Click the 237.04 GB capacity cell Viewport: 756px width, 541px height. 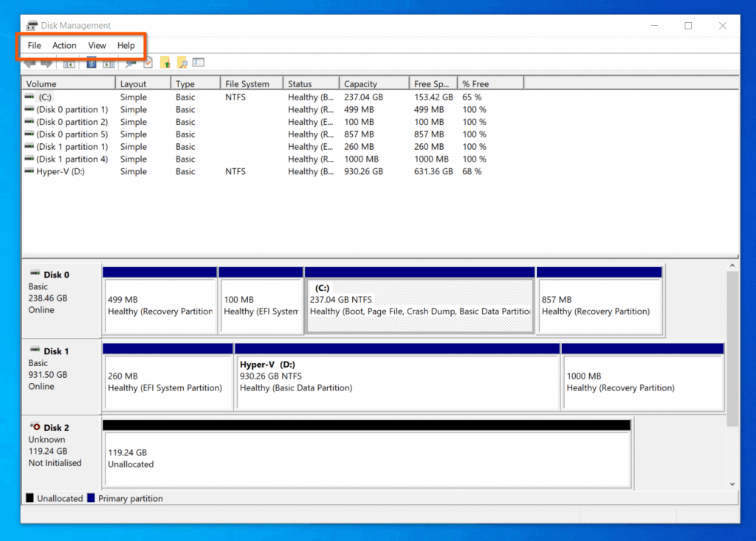tap(363, 97)
